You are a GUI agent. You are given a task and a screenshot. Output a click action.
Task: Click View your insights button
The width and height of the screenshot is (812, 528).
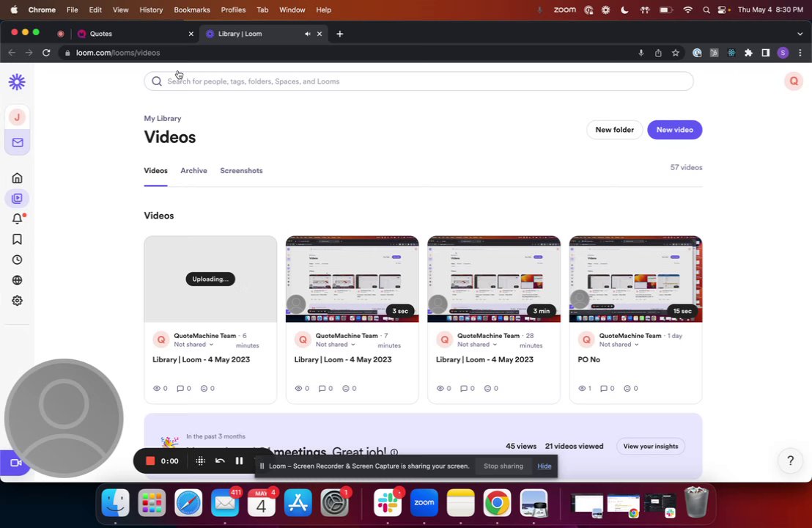[651, 446]
